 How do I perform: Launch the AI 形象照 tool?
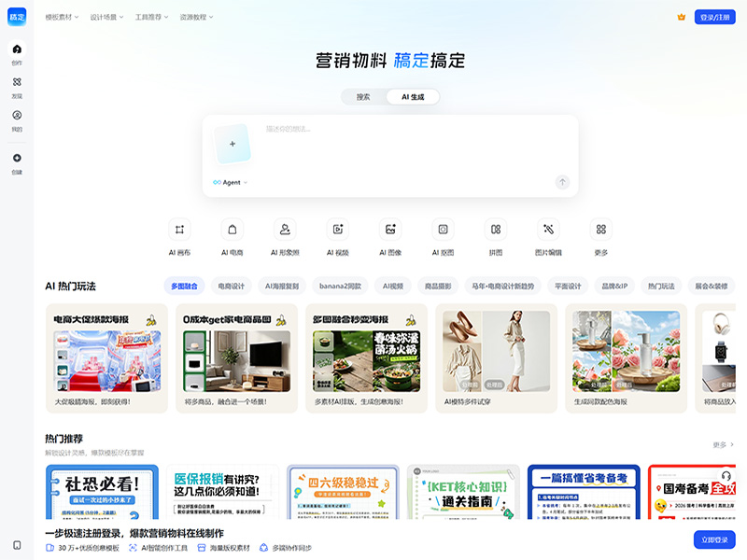click(x=283, y=236)
